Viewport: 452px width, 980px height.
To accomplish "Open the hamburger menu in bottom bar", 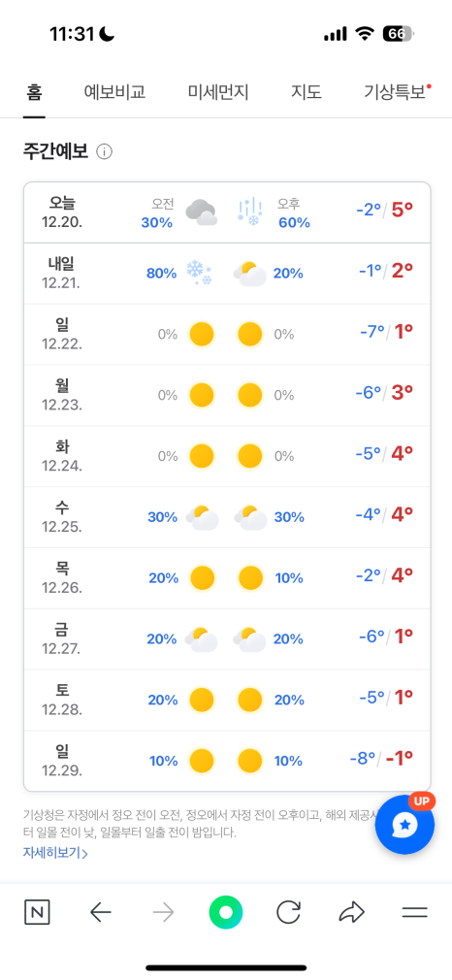I will click(x=414, y=913).
